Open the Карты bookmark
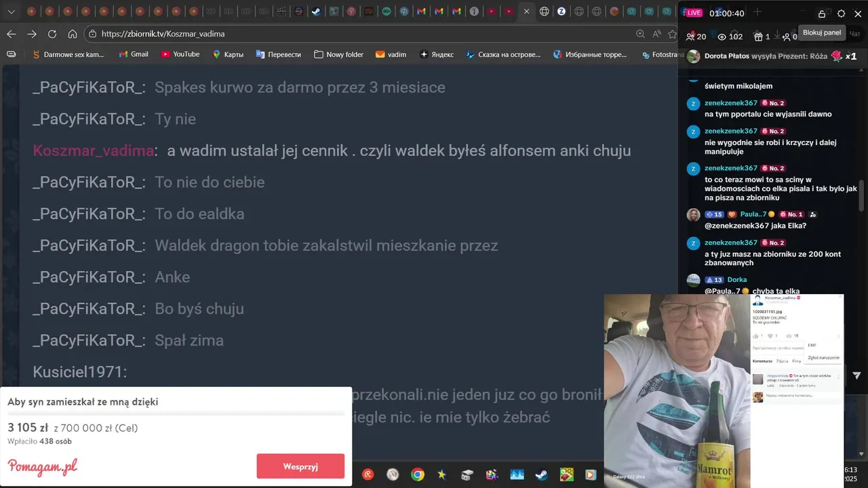The height and width of the screenshot is (488, 868). 228,54
